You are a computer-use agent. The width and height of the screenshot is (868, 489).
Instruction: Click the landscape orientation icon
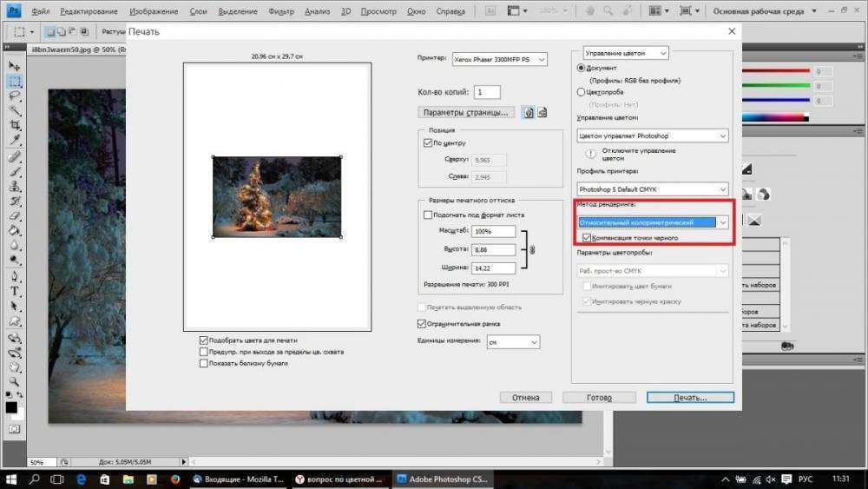tap(542, 112)
